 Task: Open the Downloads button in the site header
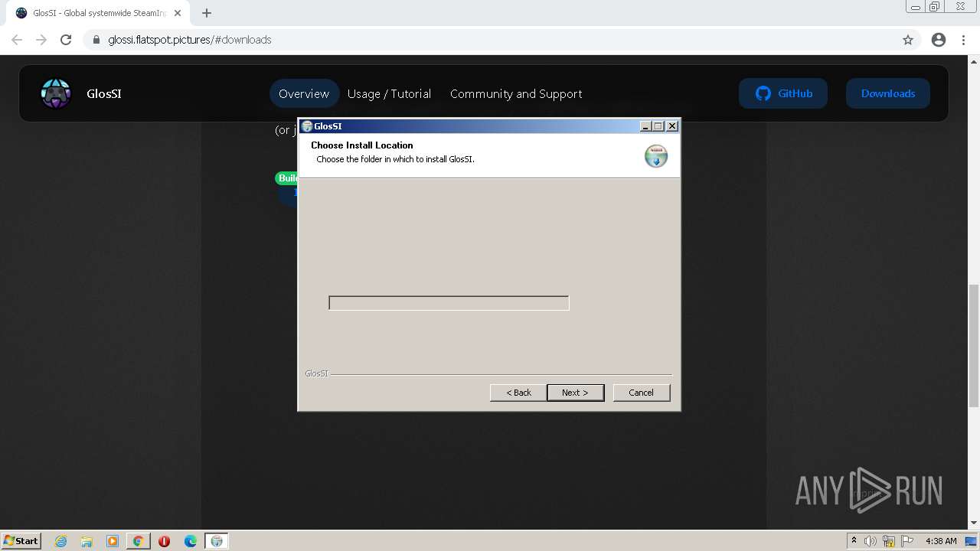tap(887, 93)
